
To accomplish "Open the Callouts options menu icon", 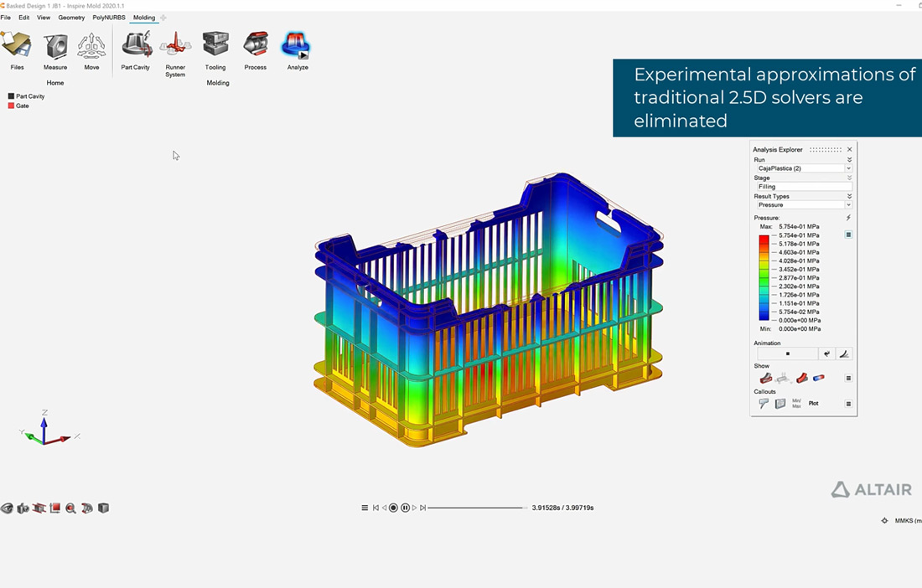I will coord(848,404).
